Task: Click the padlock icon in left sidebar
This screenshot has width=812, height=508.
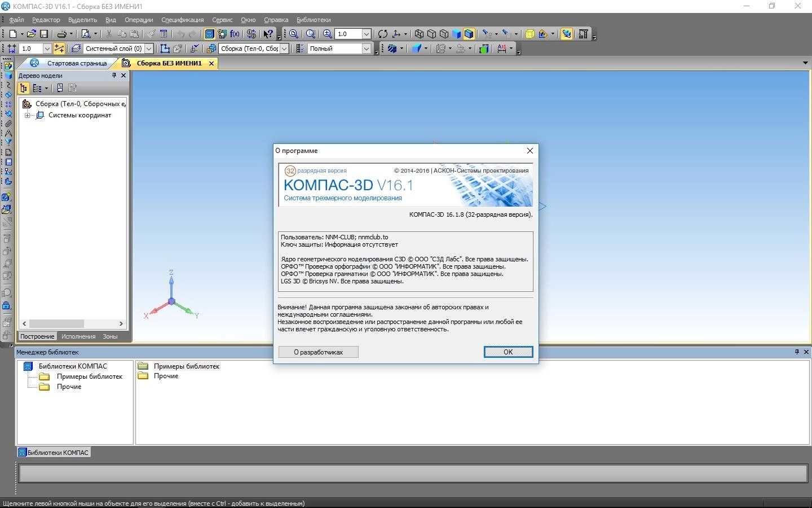Action: (6, 305)
